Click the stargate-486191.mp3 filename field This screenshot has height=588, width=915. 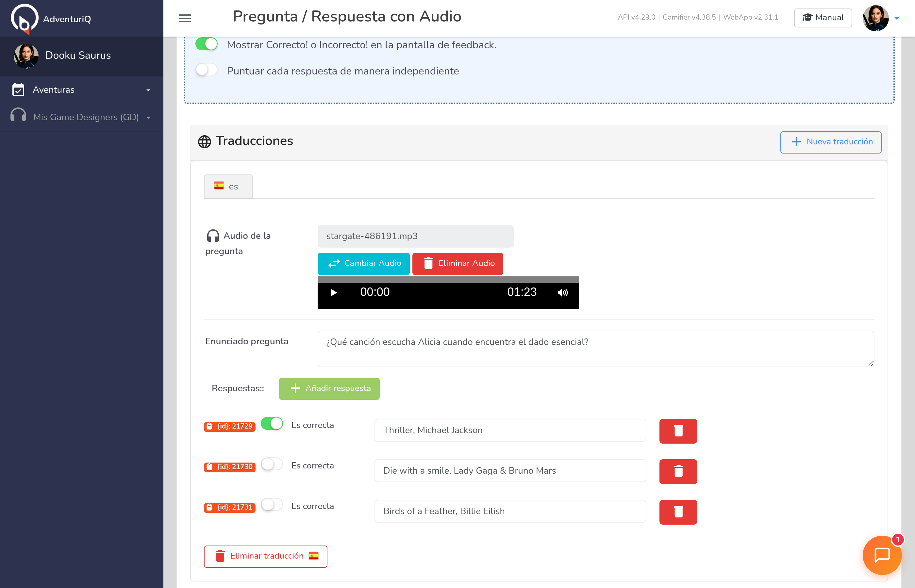(415, 236)
